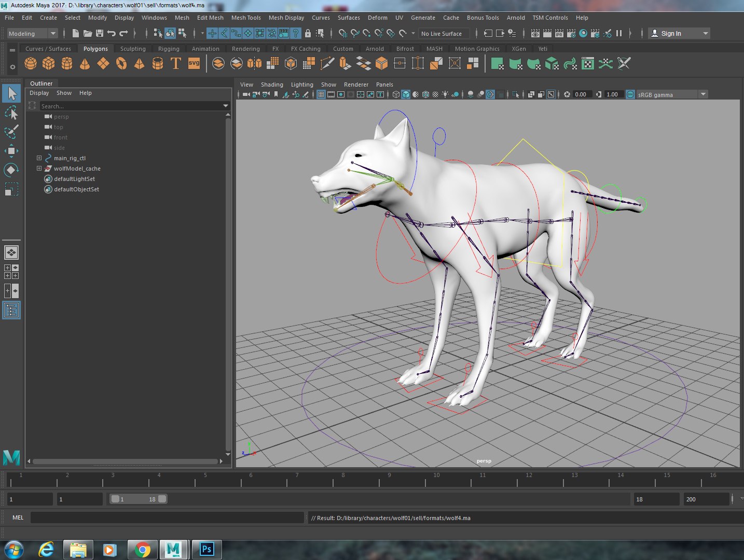Click the Undo arrow icon

pyautogui.click(x=111, y=33)
